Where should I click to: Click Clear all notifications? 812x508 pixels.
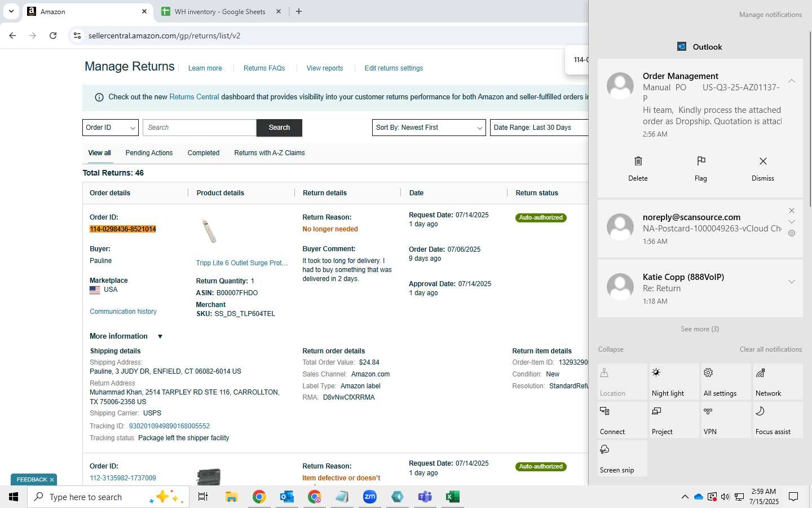(770, 349)
